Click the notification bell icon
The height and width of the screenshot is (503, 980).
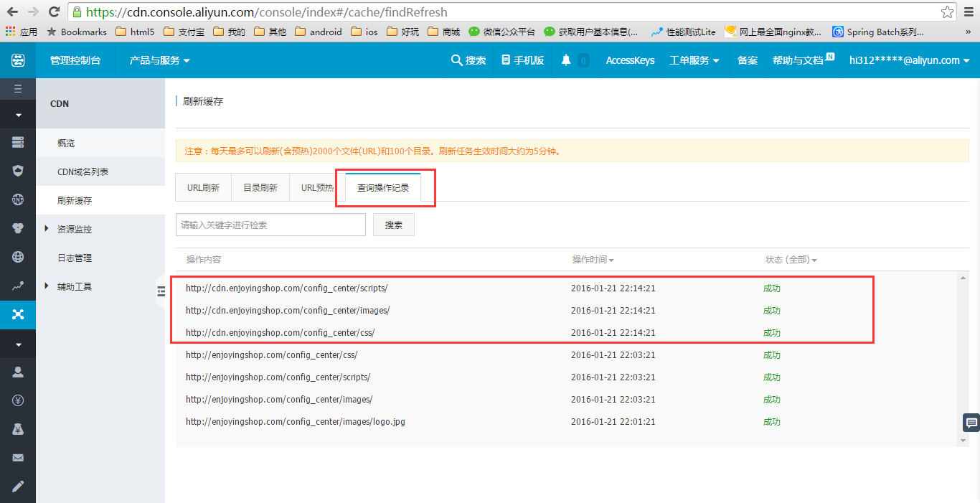566,60
